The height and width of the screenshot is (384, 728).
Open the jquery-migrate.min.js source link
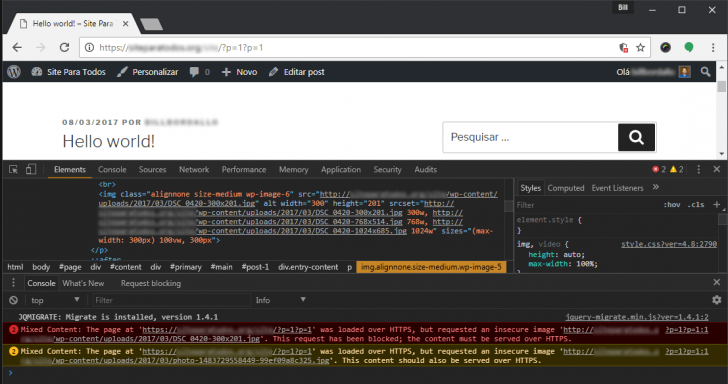click(x=637, y=317)
